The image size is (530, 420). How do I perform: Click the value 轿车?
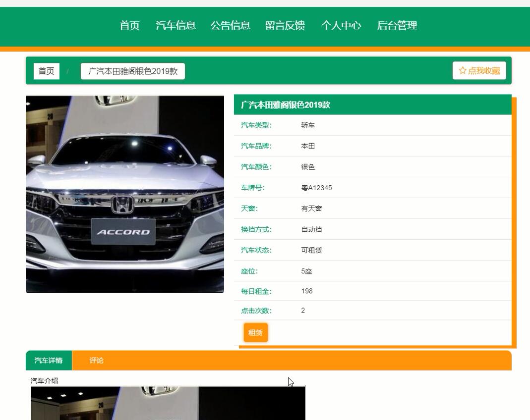(308, 125)
